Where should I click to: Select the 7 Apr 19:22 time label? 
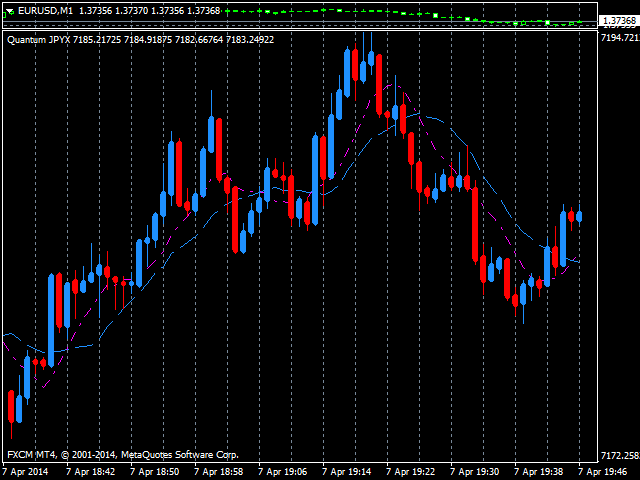point(410,471)
